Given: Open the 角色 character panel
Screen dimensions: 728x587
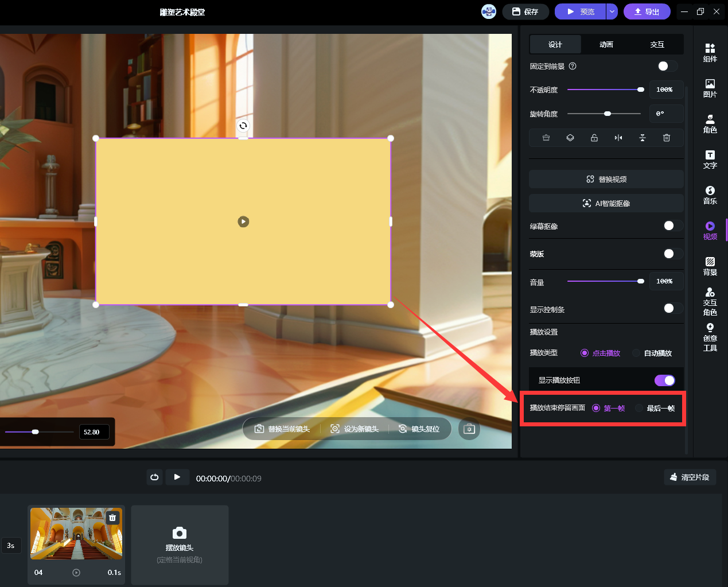Looking at the screenshot, I should [x=710, y=123].
